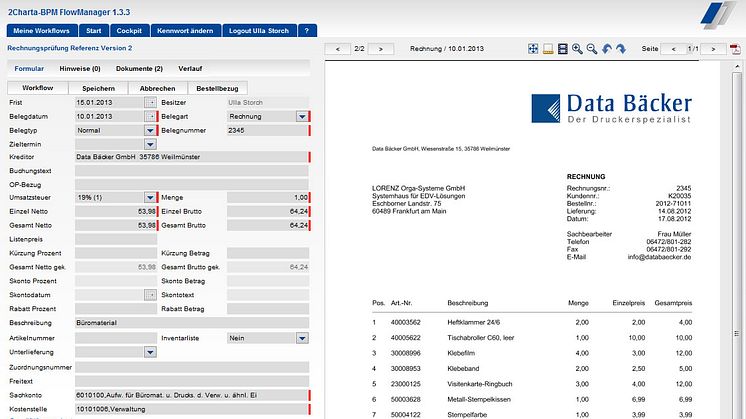Click the Gesamt Brutto field
Image resolution: width=746 pixels, height=419 pixels.
(x=268, y=225)
